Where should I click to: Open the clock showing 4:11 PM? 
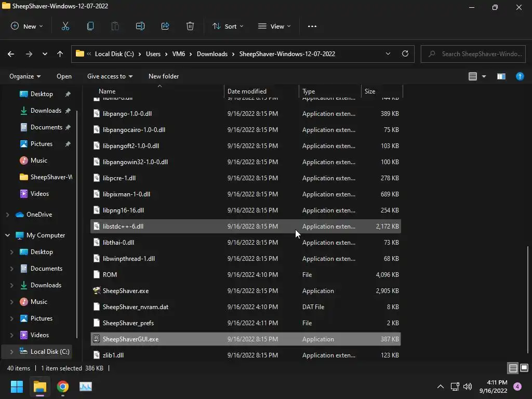(494, 387)
